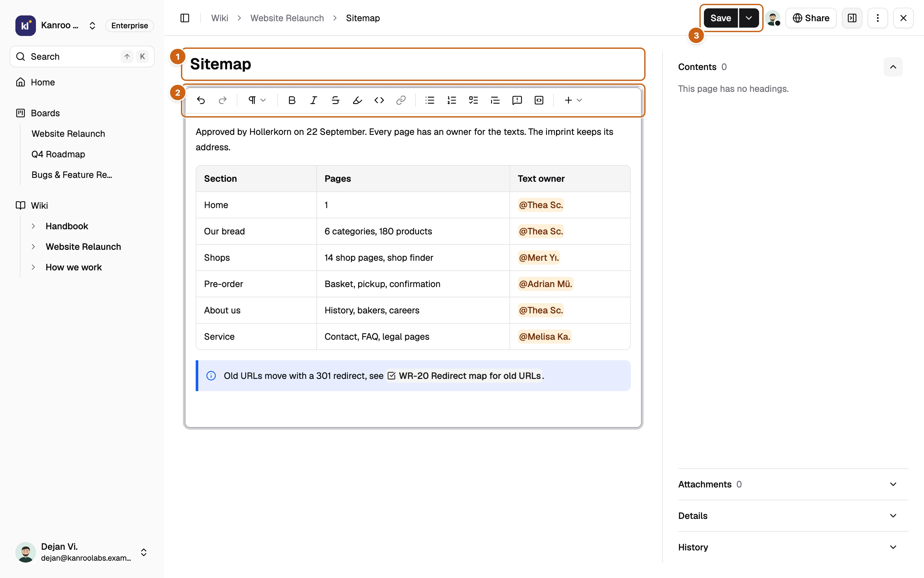The image size is (924, 578).
Task: Insert a hyperlink with the link icon
Action: pos(401,100)
